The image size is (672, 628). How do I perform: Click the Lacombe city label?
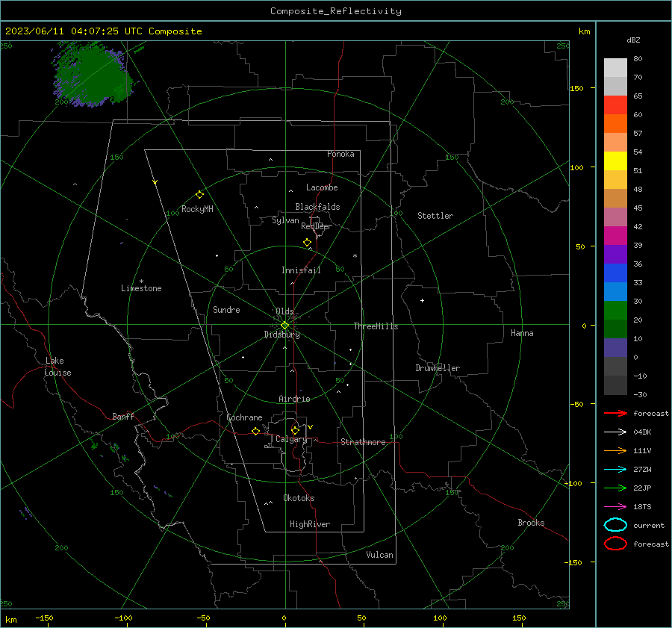point(322,187)
